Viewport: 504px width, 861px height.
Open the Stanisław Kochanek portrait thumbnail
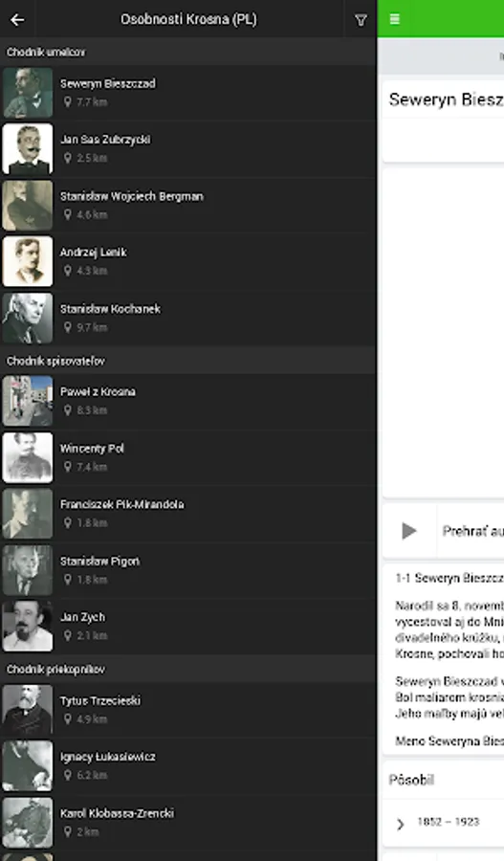[x=28, y=318]
